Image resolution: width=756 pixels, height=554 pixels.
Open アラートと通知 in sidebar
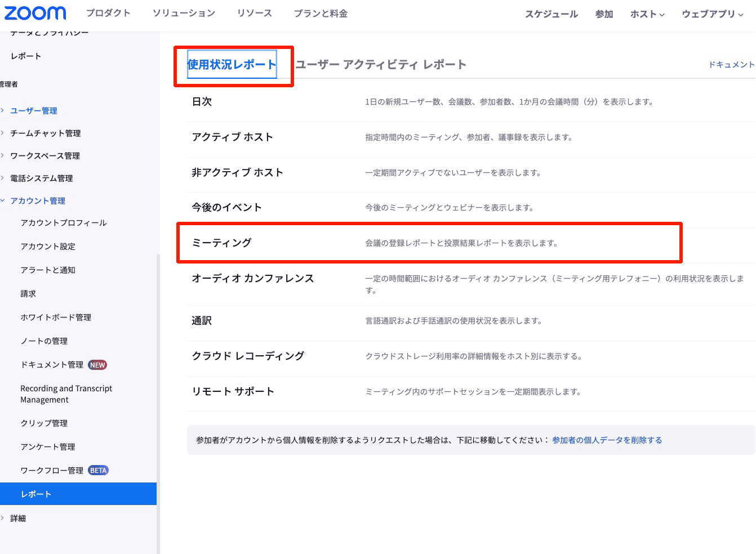[x=48, y=270]
